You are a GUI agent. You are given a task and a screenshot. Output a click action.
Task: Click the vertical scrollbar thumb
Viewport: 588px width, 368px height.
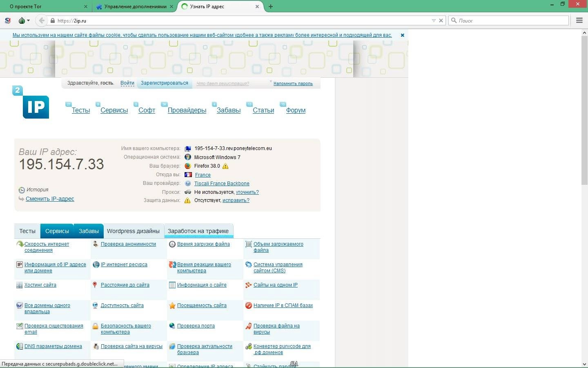coord(584,110)
